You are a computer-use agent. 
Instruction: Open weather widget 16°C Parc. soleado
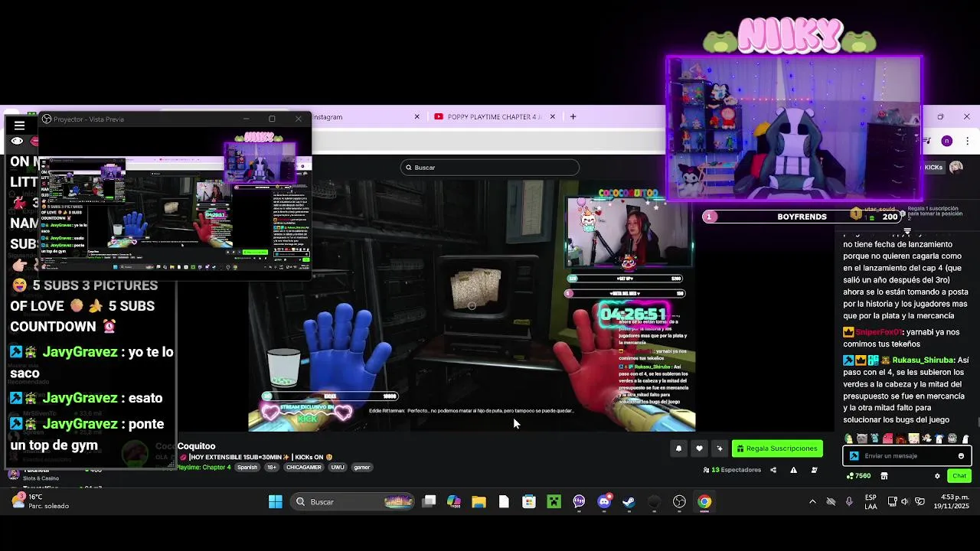(41, 502)
